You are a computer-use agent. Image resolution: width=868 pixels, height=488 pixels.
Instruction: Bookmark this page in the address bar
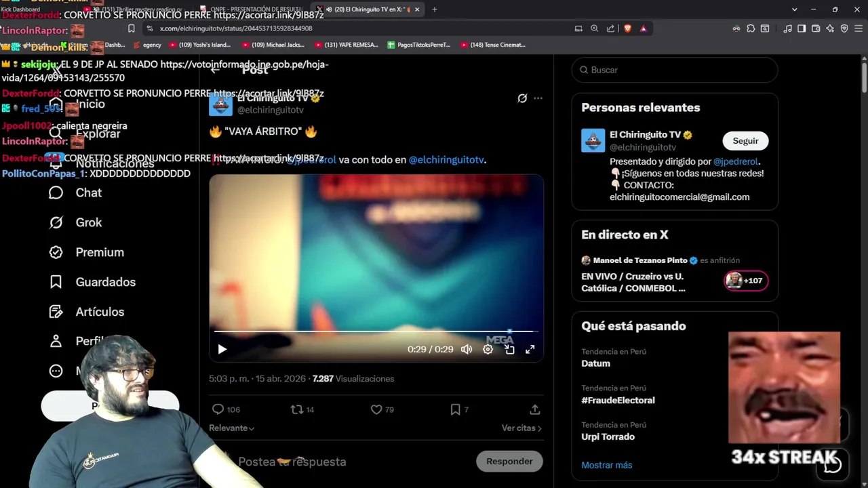click(x=132, y=28)
